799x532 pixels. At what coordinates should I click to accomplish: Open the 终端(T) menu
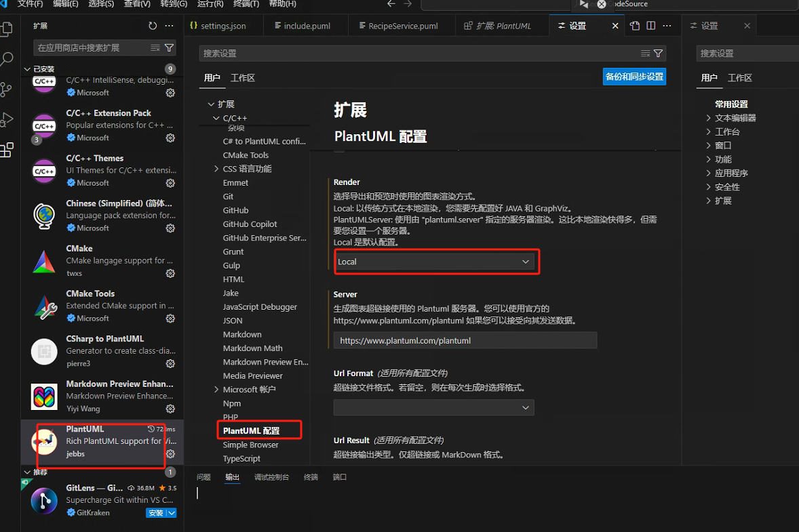click(x=246, y=4)
